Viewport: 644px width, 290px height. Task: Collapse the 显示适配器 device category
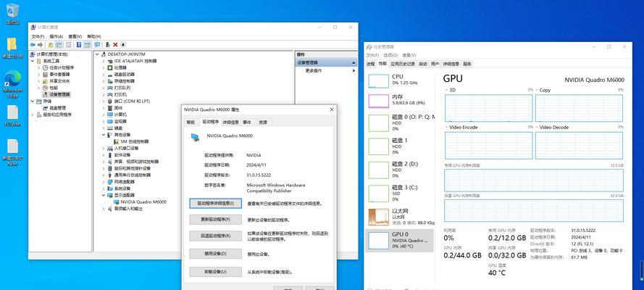(x=104, y=195)
